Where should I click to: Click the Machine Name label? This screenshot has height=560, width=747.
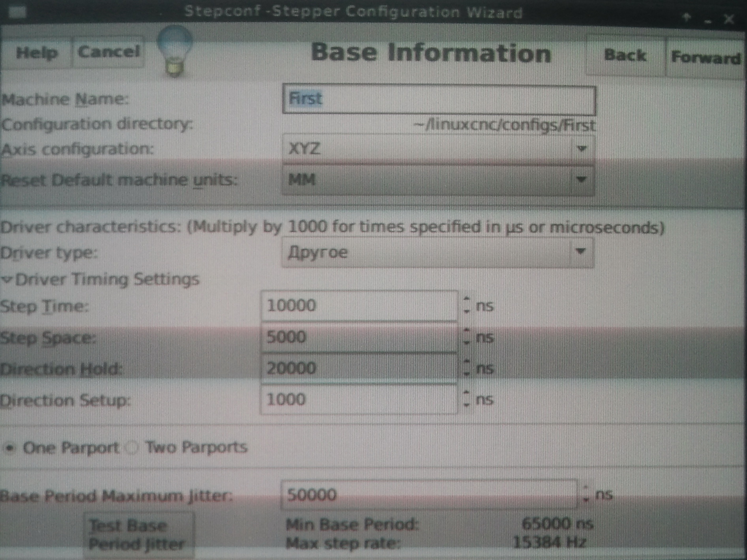coord(65,99)
